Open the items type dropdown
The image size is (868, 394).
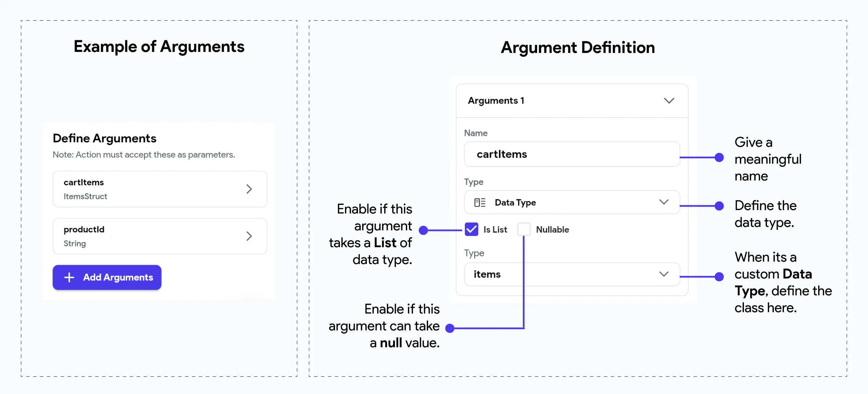click(572, 274)
